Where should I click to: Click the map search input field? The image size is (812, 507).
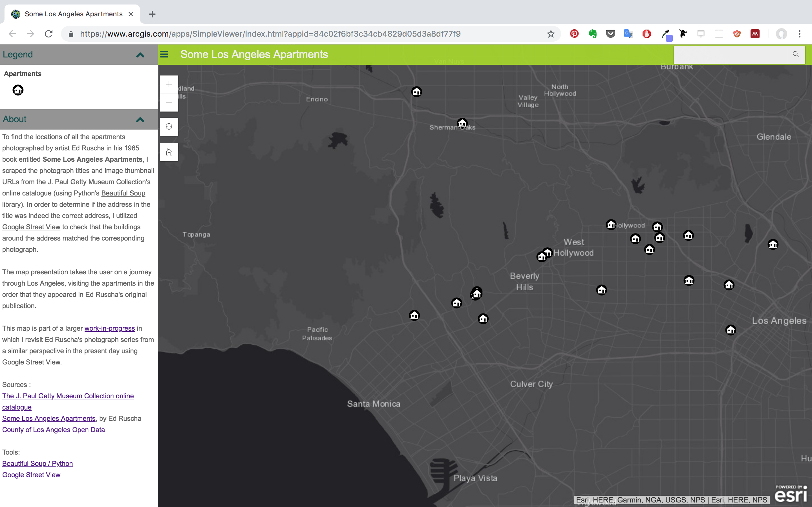730,54
